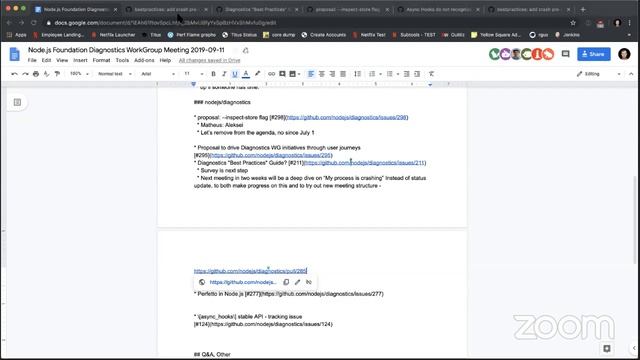Open the Format menu
Viewport: 640px width, 360px height.
click(101, 60)
